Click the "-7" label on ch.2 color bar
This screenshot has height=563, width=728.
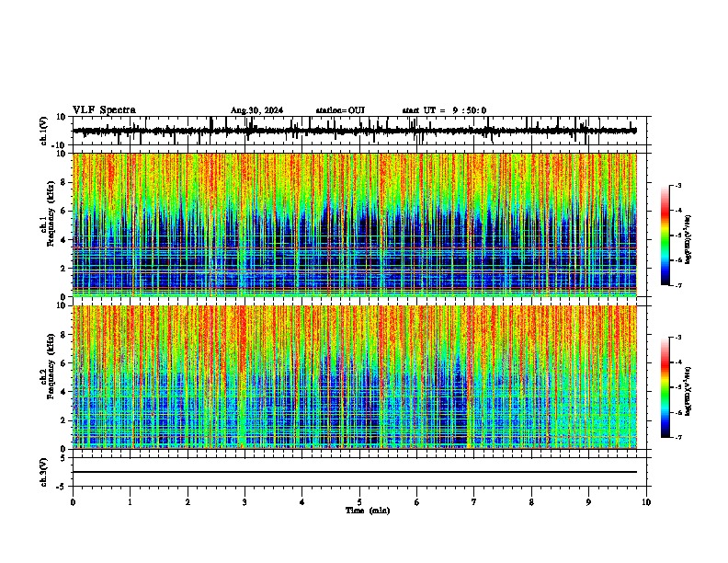(x=677, y=437)
